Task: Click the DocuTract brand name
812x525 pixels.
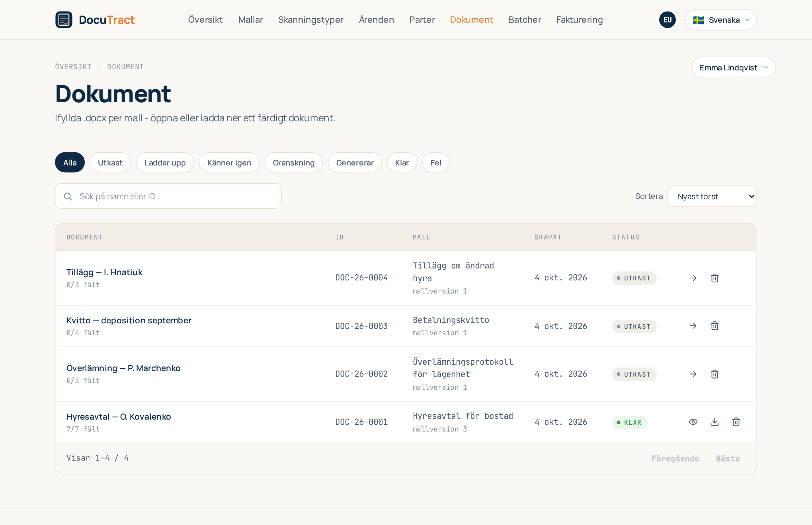Action: click(x=107, y=20)
